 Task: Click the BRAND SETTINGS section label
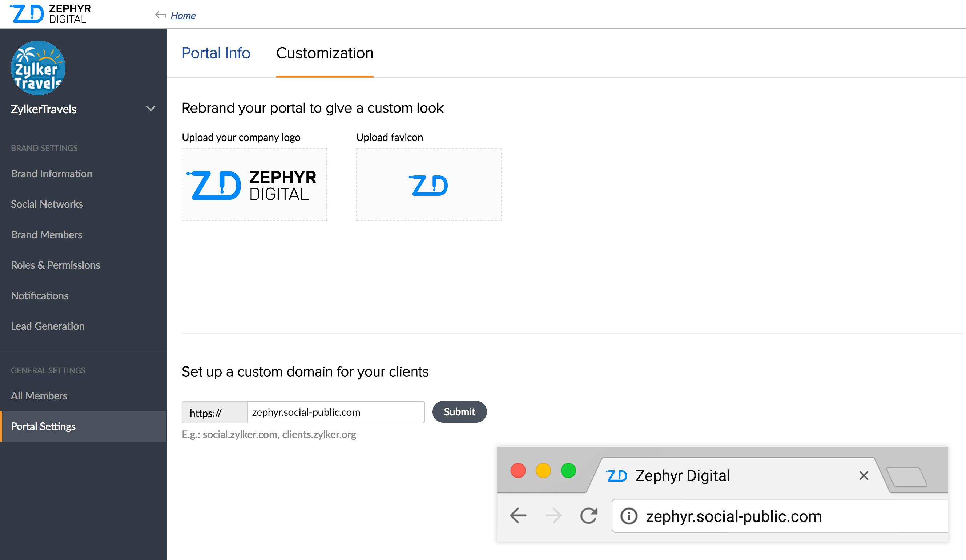pos(44,148)
